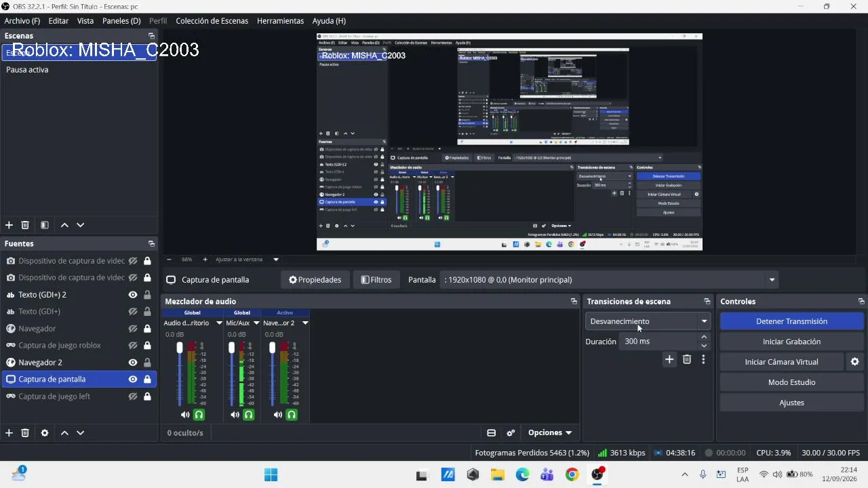Show hidden system tray icons chevron
868x488 pixels.
point(685,474)
